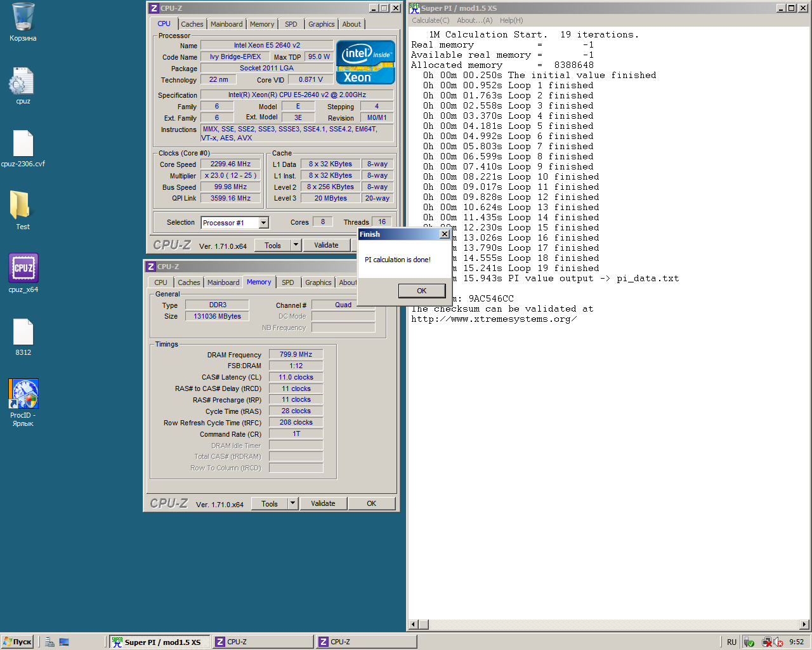Click the QPI Link value 3599.16 MHz
The image size is (812, 650).
pos(230,198)
